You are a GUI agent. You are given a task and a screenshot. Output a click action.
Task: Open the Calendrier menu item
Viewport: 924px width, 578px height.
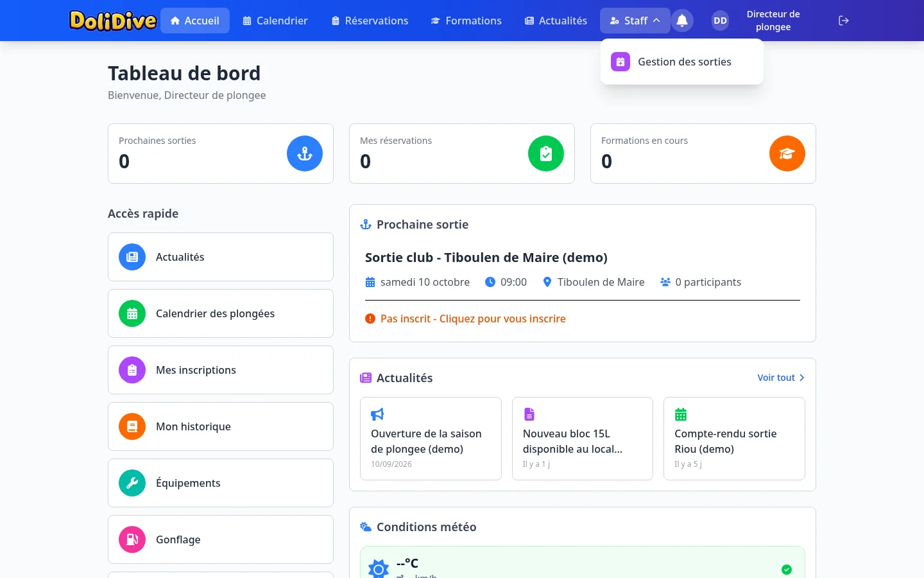[x=275, y=21]
